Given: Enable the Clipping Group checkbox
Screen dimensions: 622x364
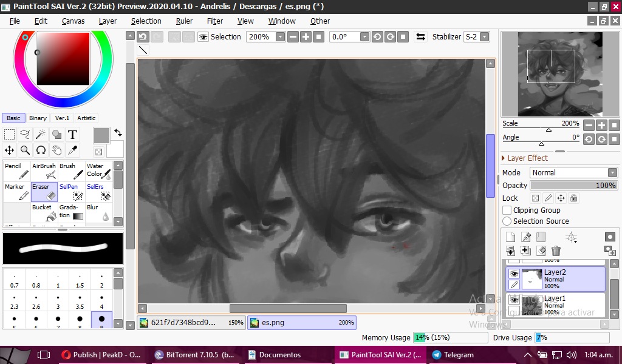Looking at the screenshot, I should tap(507, 211).
